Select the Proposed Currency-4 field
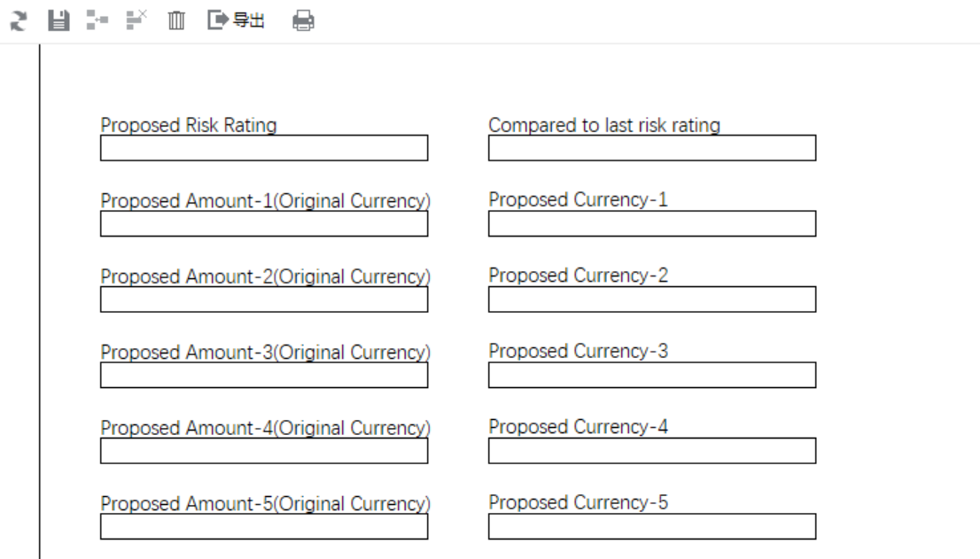 pos(652,450)
